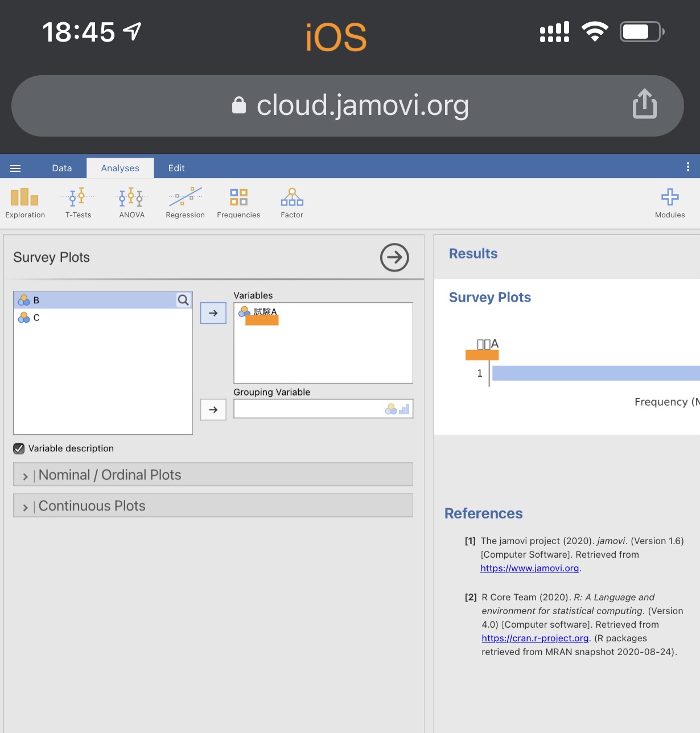Open the Modules plus menu

(670, 203)
